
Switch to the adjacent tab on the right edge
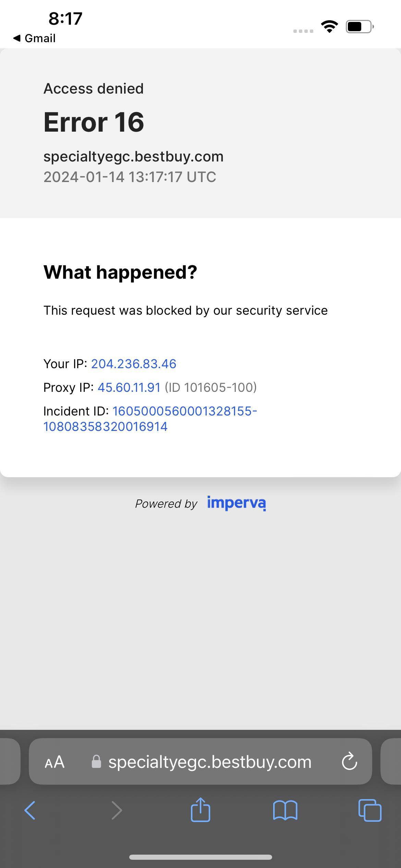tap(391, 761)
